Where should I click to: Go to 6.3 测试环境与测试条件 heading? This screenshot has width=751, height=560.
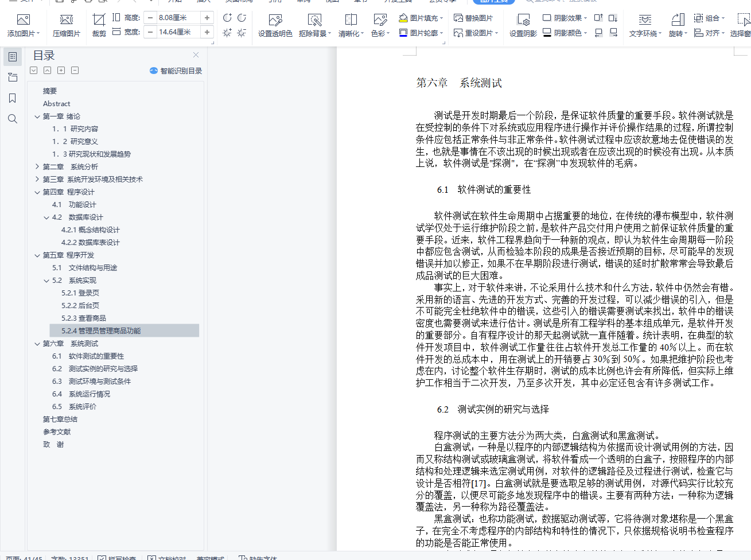pyautogui.click(x=92, y=382)
